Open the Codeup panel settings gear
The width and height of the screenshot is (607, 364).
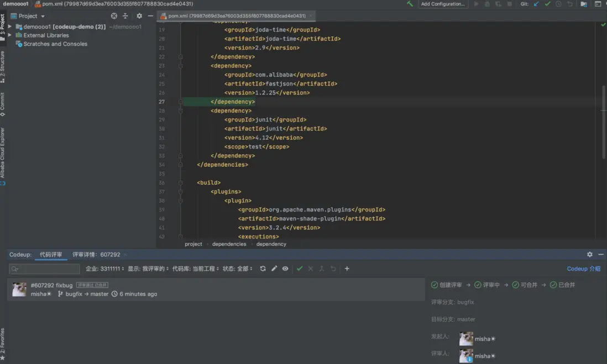point(589,255)
